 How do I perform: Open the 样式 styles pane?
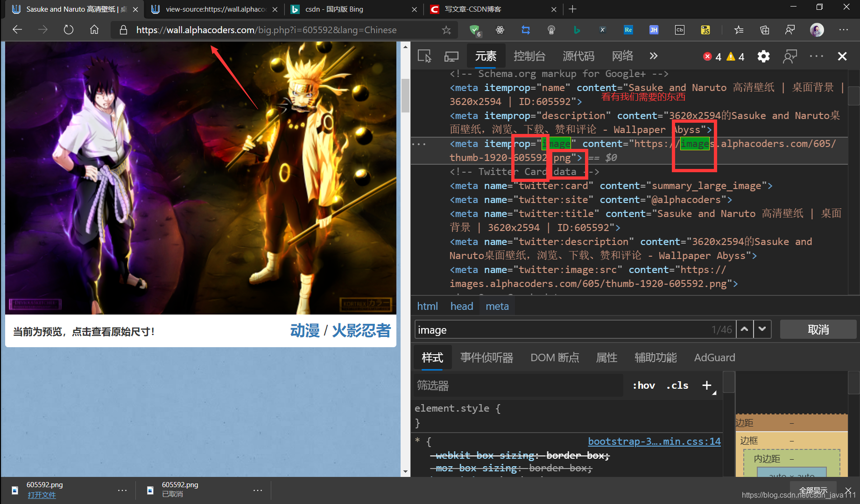click(x=432, y=357)
